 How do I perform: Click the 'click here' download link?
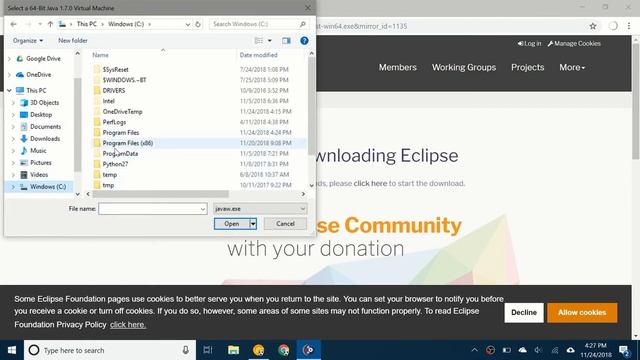(370, 184)
